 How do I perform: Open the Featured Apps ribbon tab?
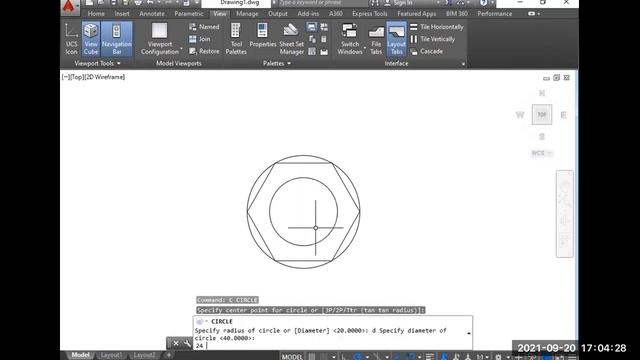pyautogui.click(x=417, y=14)
